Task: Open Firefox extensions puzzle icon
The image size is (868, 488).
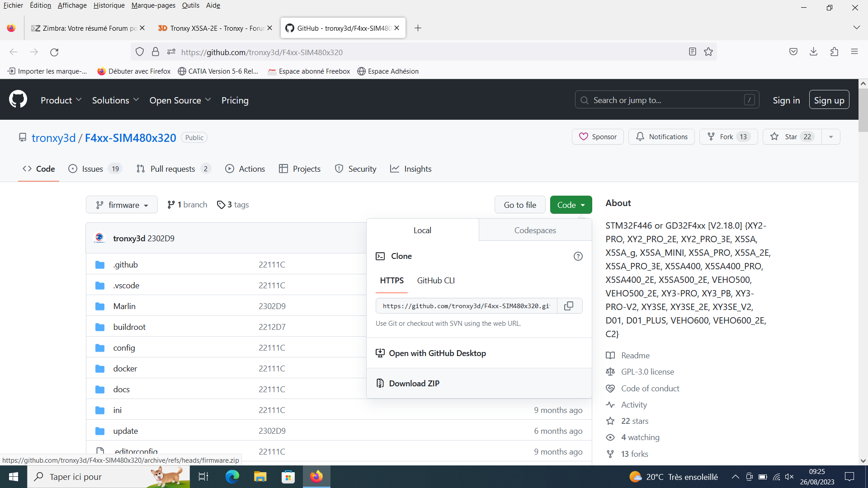Action: [x=834, y=52]
